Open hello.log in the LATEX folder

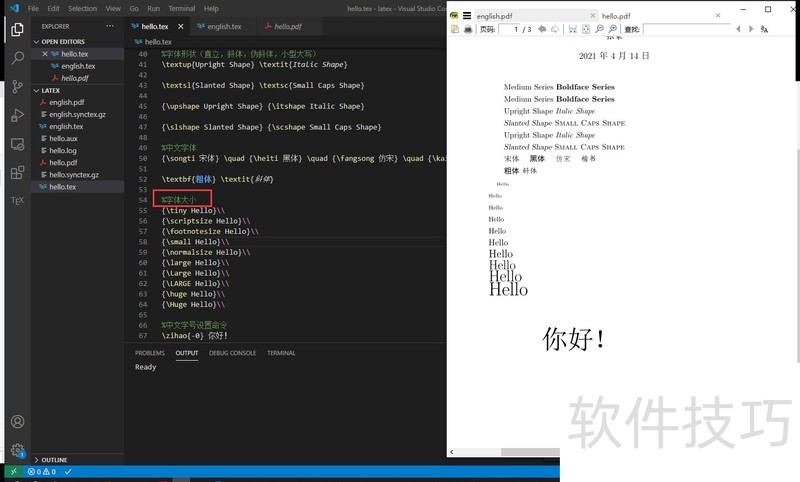[63, 151]
